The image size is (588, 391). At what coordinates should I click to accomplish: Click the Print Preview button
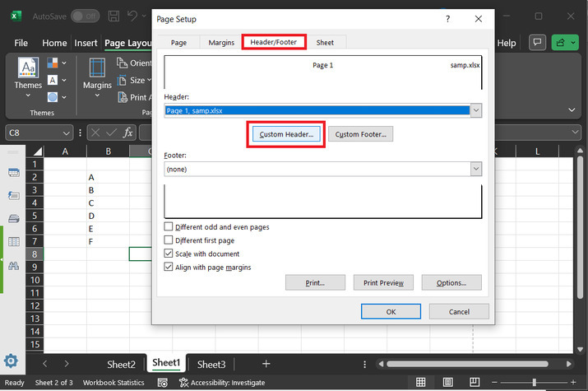(x=383, y=282)
